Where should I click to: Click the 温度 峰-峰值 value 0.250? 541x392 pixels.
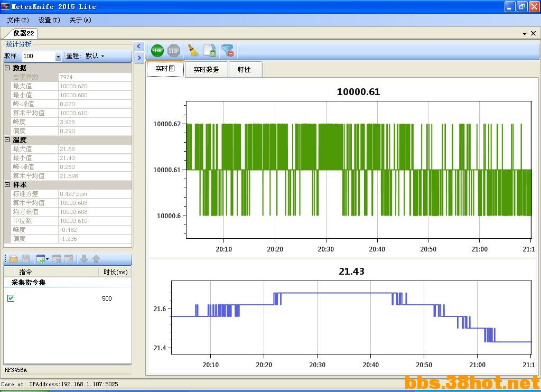pos(95,166)
